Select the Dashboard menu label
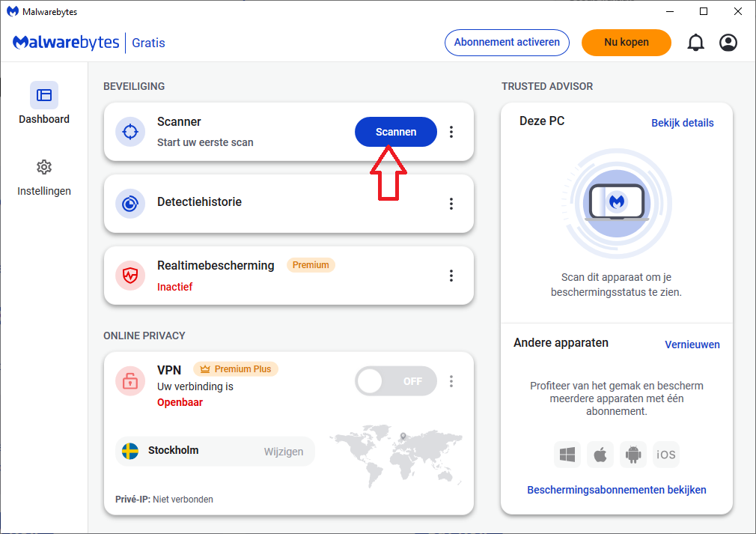756x534 pixels. pyautogui.click(x=44, y=119)
